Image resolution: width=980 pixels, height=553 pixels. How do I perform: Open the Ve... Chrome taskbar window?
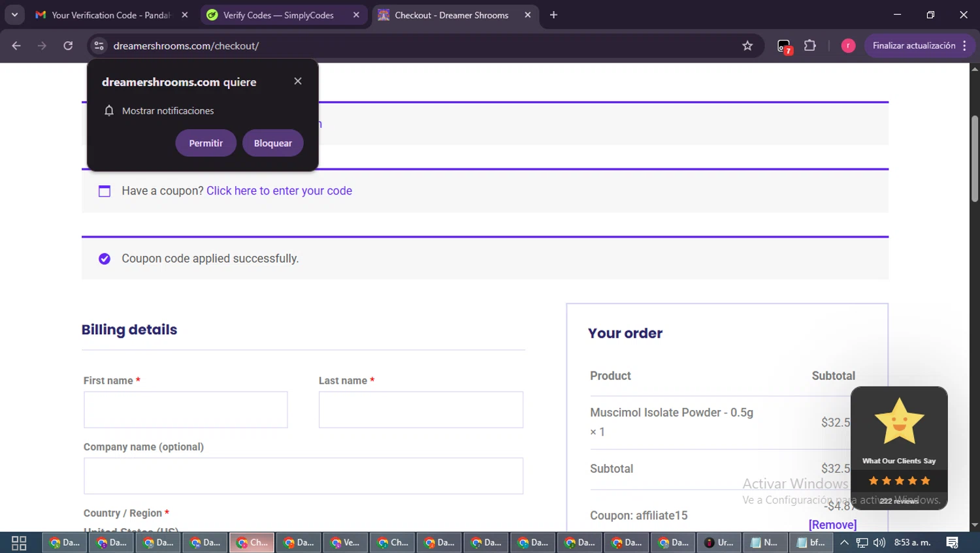[345, 543]
